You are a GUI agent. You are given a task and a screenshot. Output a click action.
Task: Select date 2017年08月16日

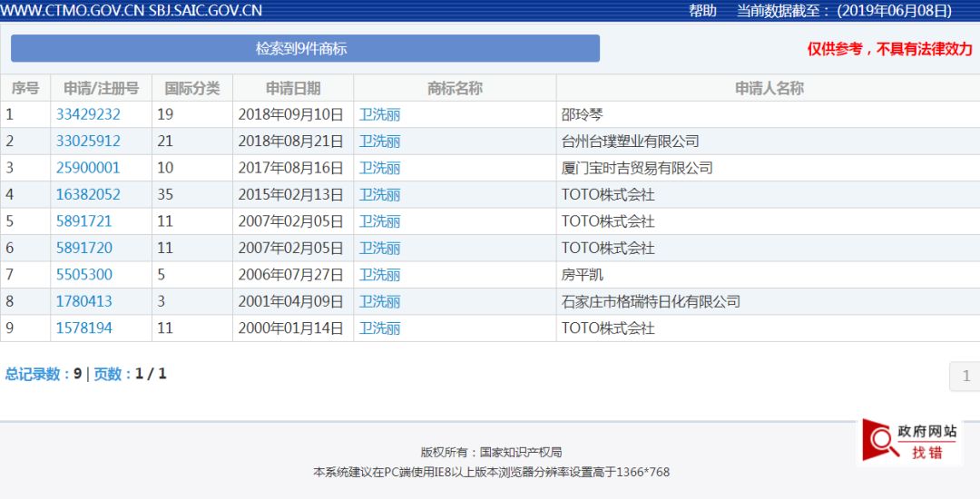point(290,168)
